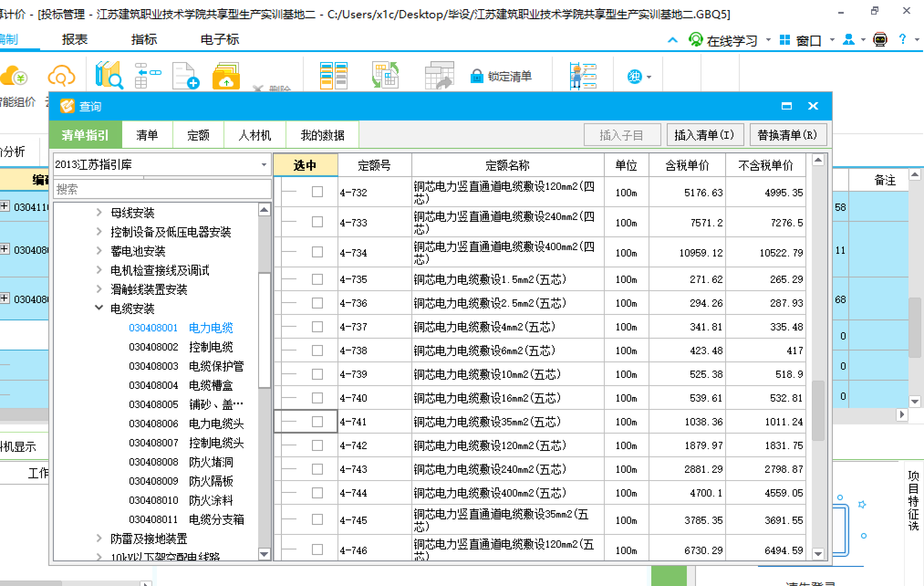This screenshot has height=586, width=924.
Task: Click the 插入清单(I) button
Action: pyautogui.click(x=705, y=135)
